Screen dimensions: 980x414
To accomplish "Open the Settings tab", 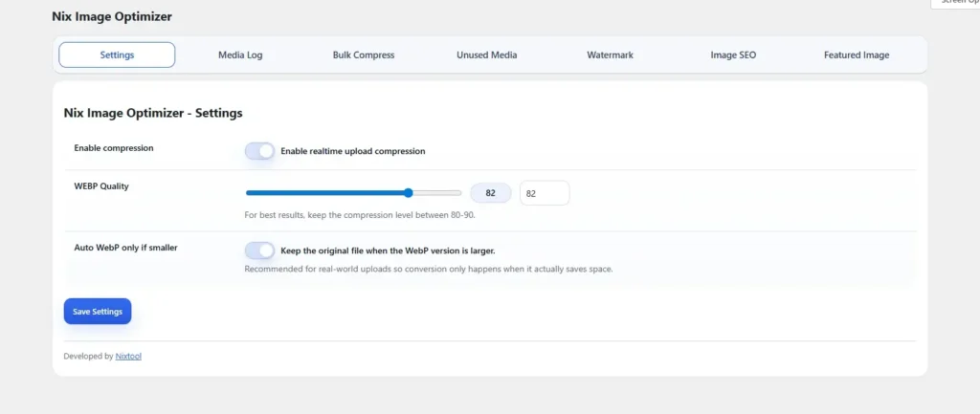I will [x=117, y=54].
